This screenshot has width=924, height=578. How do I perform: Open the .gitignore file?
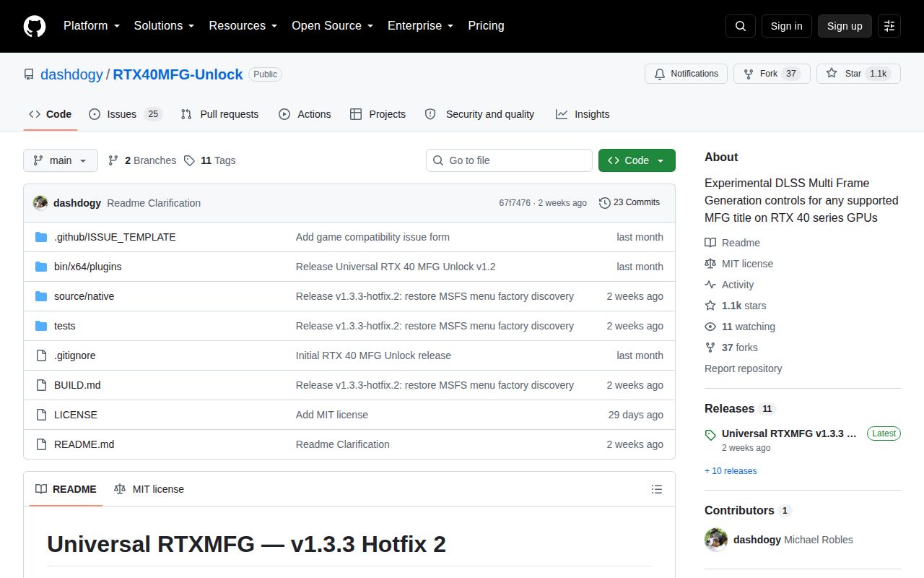pyautogui.click(x=75, y=355)
